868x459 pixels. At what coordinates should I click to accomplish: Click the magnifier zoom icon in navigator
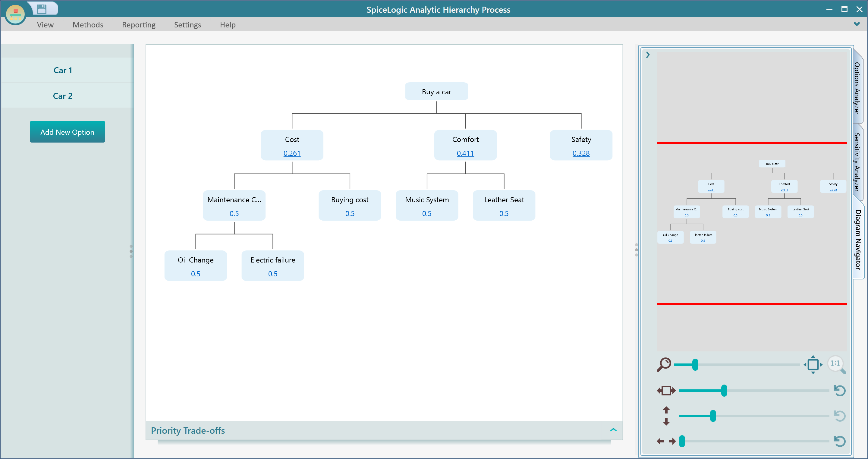[664, 364]
